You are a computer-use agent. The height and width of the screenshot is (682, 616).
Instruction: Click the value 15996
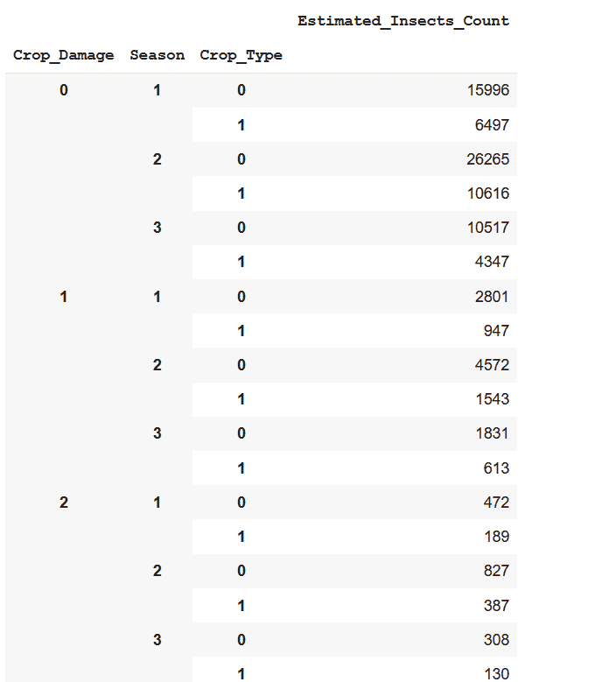coord(487,90)
